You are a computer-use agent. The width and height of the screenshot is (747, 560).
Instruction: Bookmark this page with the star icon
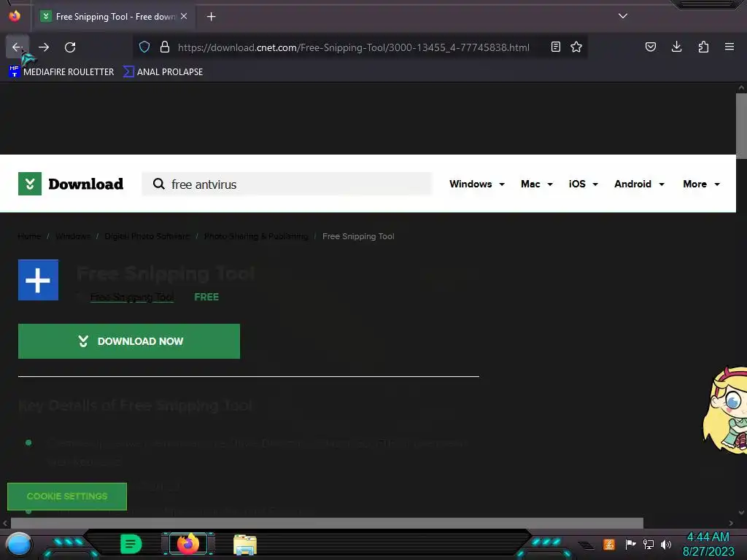coord(576,47)
